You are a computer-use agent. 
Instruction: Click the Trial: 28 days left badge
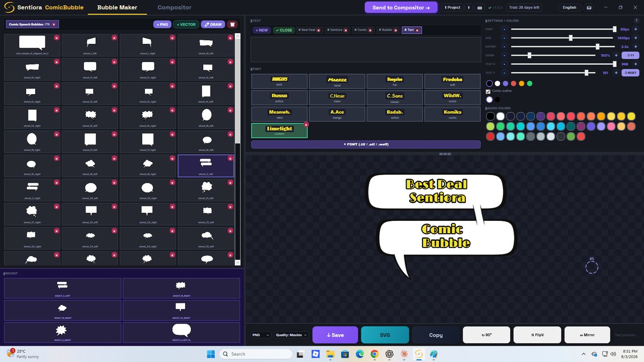(x=524, y=7)
